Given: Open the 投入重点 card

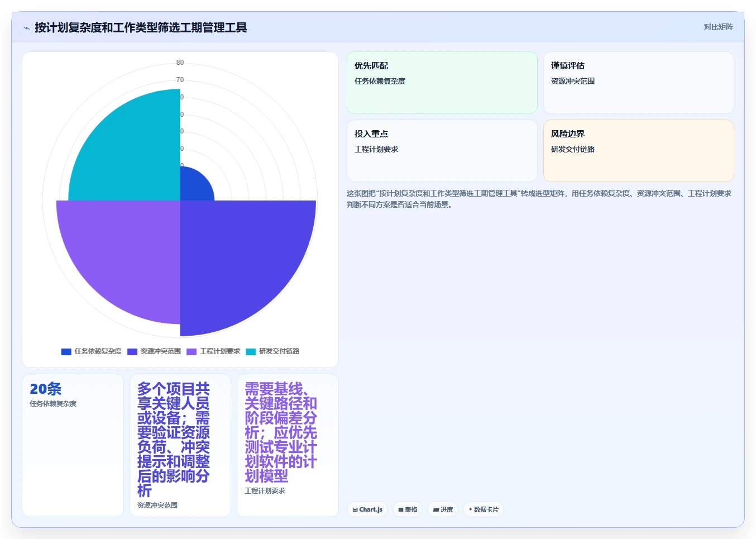Looking at the screenshot, I should pos(442,151).
